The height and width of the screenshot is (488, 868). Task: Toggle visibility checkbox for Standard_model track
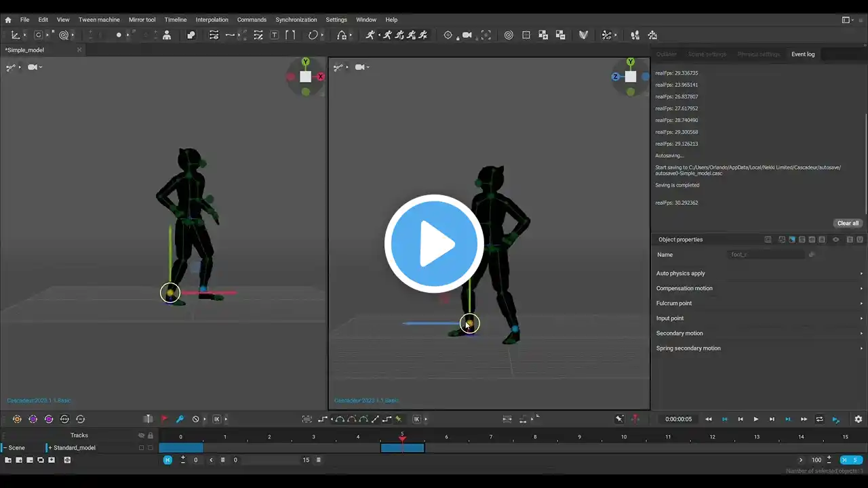pos(141,448)
